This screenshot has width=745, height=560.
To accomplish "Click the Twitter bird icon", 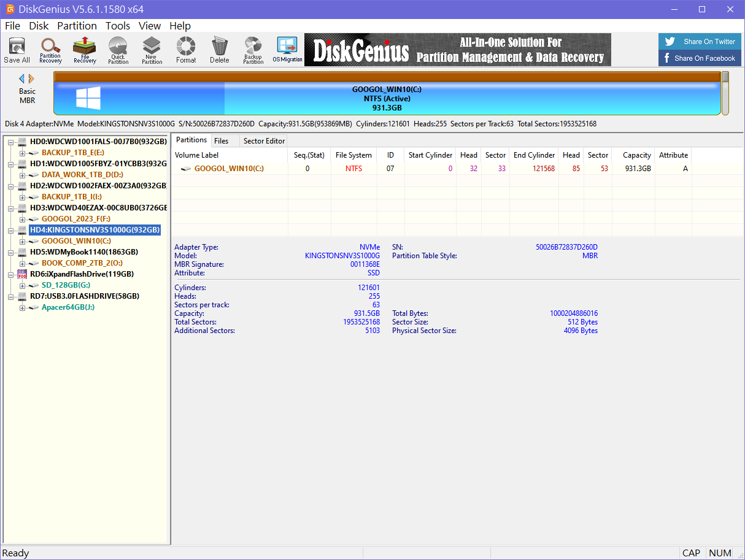I will (670, 42).
